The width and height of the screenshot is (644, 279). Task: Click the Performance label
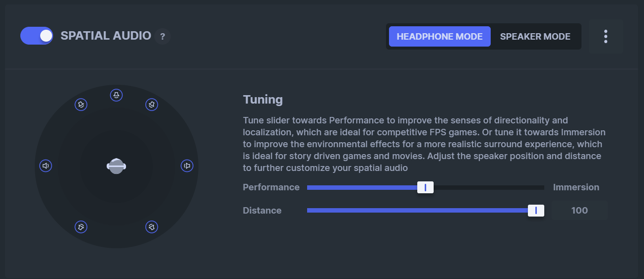coord(271,187)
